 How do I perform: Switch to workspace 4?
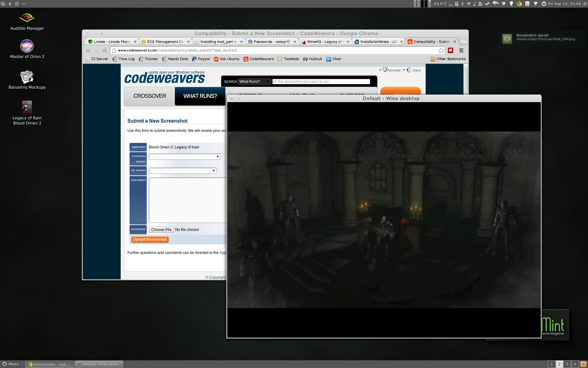pyautogui.click(x=575, y=364)
